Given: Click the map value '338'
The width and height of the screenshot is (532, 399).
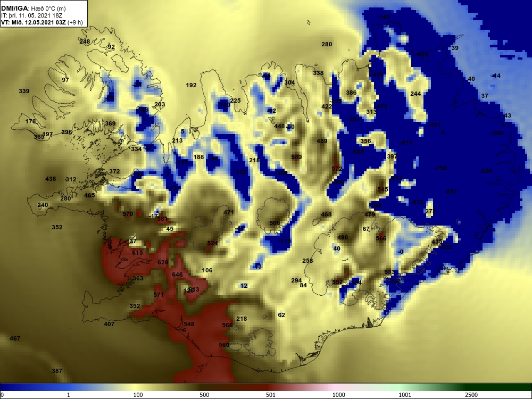Looking at the screenshot, I should 318,73.
